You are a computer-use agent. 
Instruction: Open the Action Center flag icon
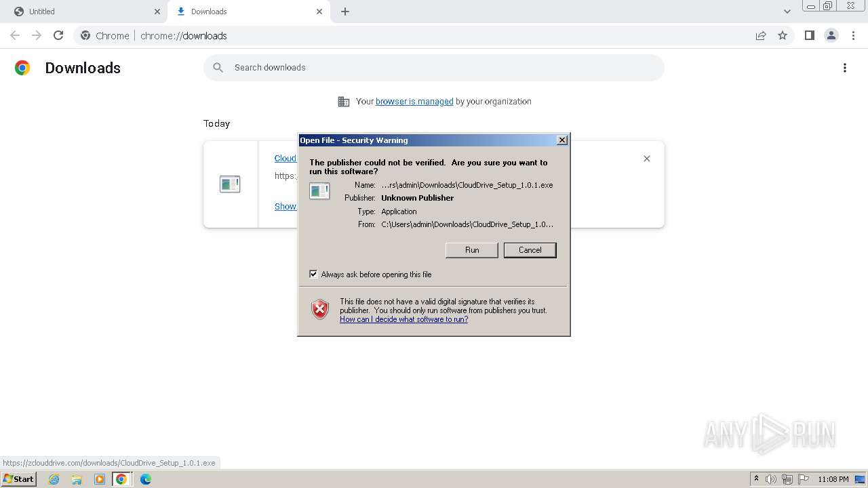tap(804, 479)
